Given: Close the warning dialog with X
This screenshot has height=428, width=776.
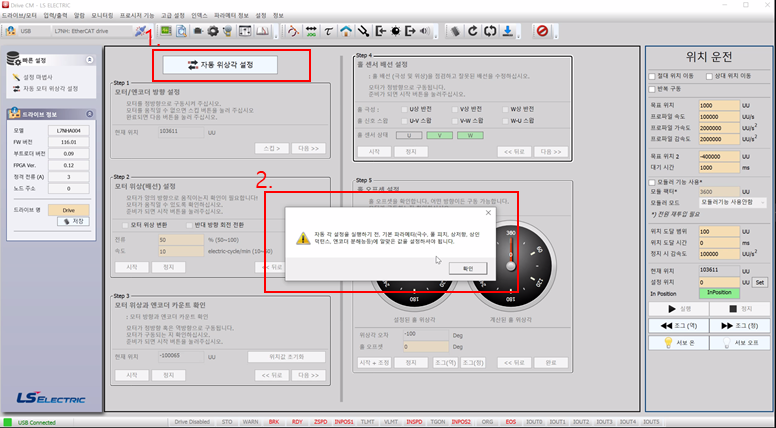Looking at the screenshot, I should [488, 213].
